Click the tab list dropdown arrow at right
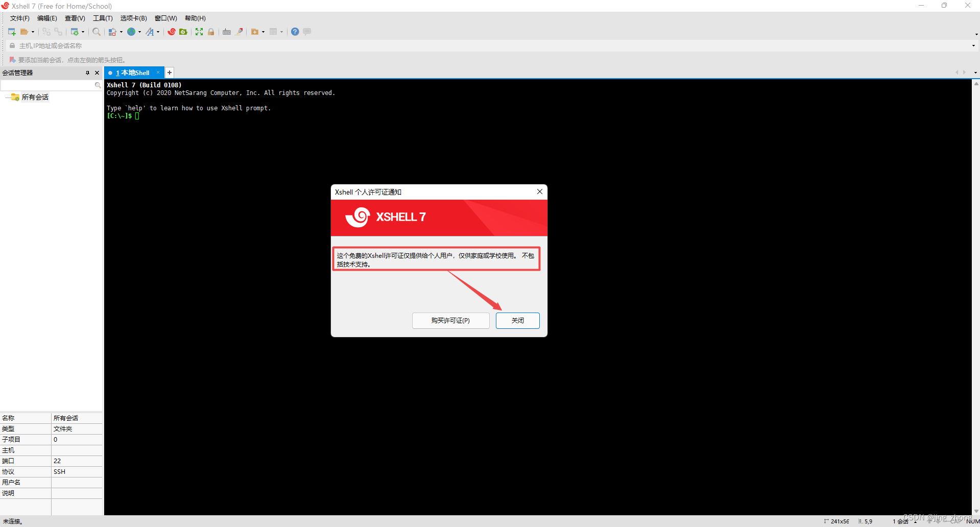This screenshot has width=980, height=527. pyautogui.click(x=975, y=73)
